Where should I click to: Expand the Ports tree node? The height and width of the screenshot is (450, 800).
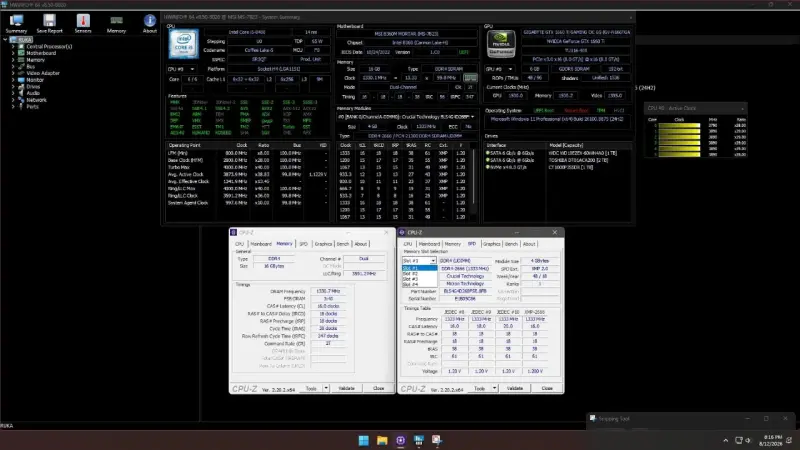click(x=13, y=107)
